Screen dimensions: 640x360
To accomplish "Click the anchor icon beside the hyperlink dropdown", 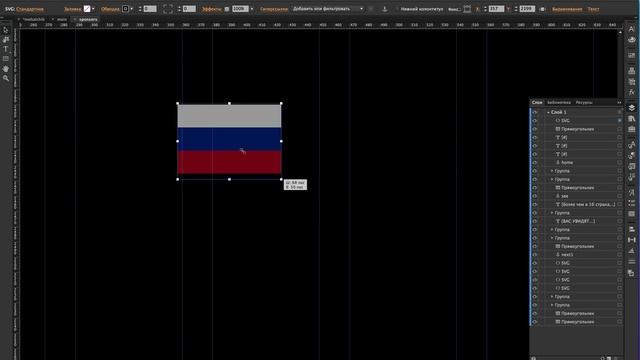I will [384, 9].
